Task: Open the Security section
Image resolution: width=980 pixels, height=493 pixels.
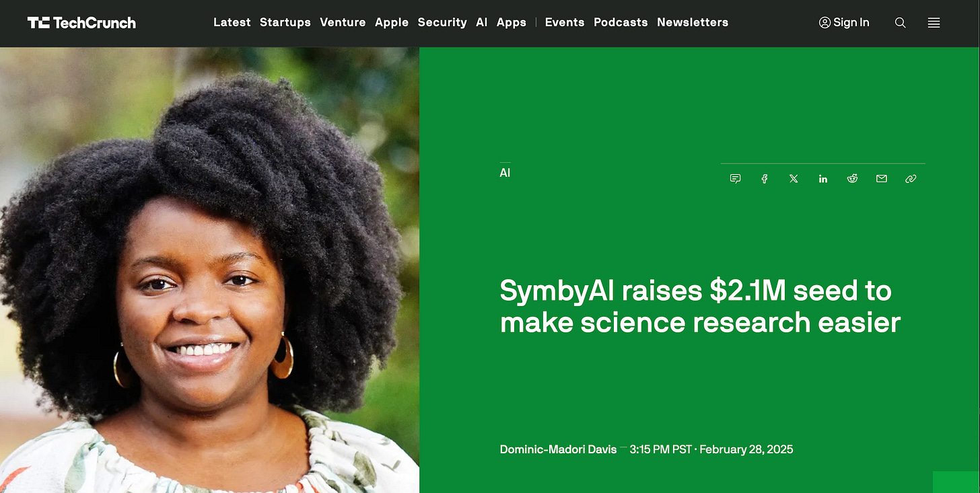Action: point(442,22)
